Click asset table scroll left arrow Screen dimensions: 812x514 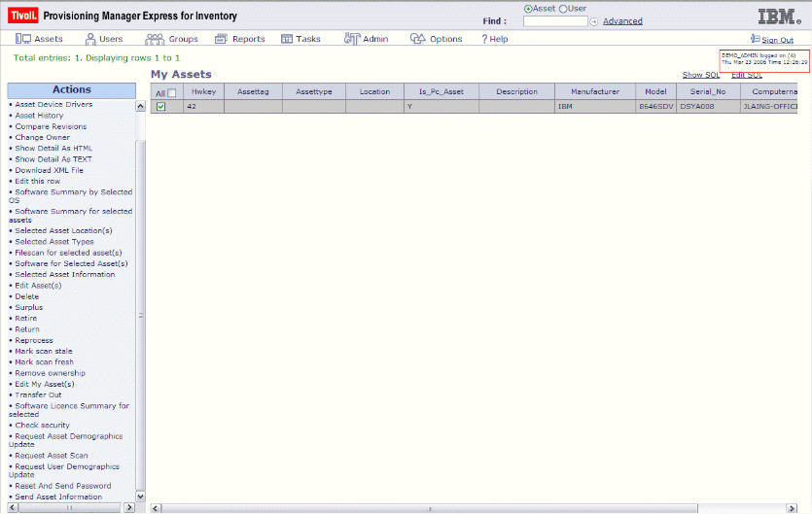(x=156, y=508)
